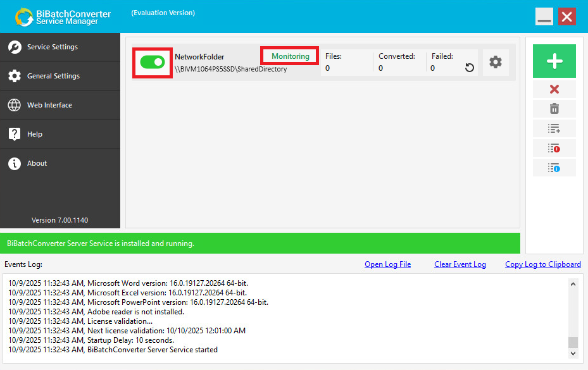
Task: Click the trash can delete icon
Action: click(554, 109)
